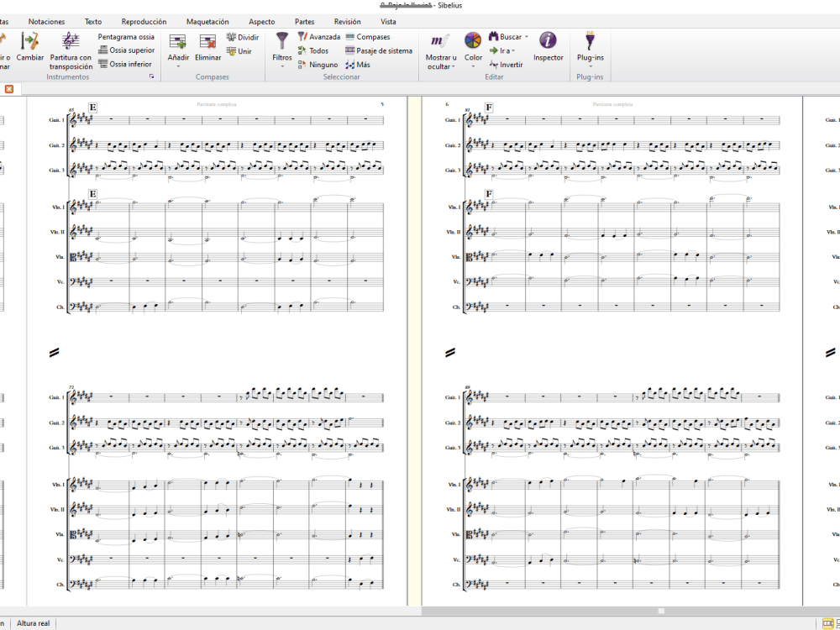Close the score tab with orange X
The image size is (840, 630).
[9, 89]
